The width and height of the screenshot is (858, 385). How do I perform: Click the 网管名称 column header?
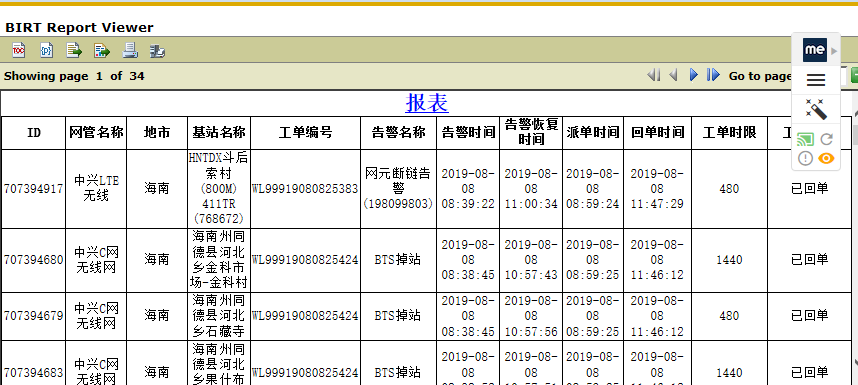click(96, 132)
